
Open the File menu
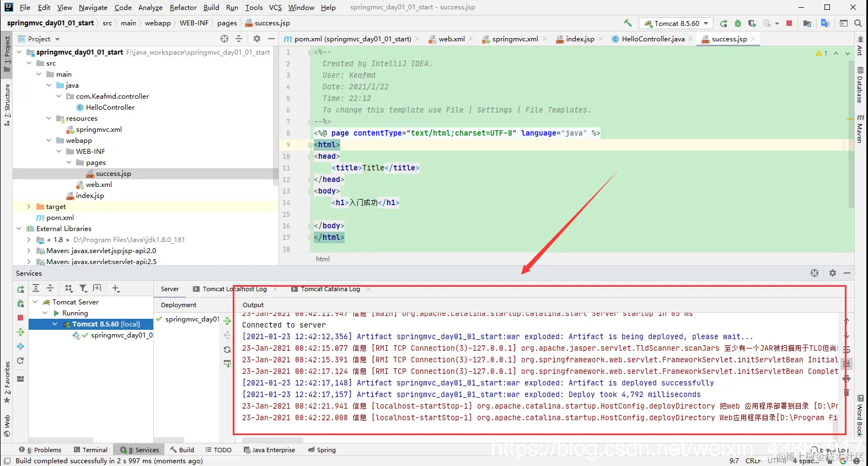coord(25,7)
